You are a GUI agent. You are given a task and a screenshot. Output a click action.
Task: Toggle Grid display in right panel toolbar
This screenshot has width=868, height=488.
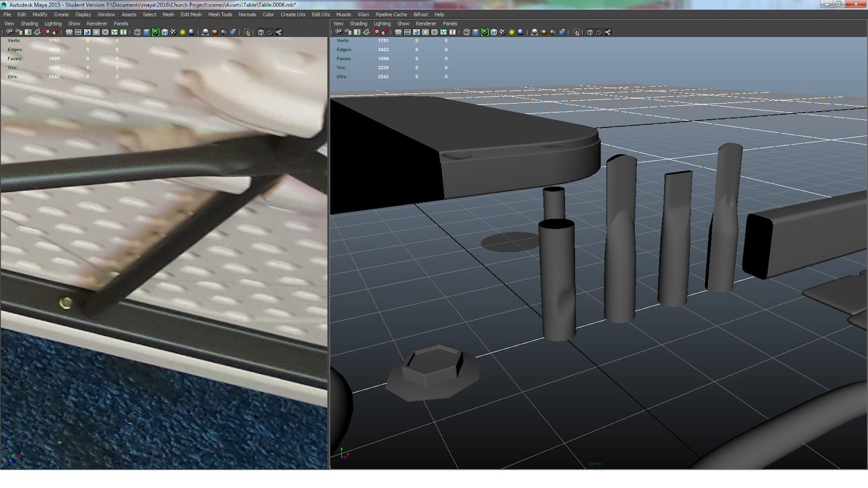(x=398, y=32)
